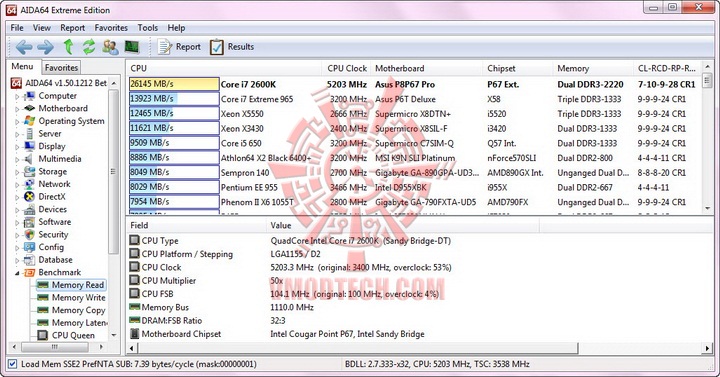This screenshot has width=720, height=377.
Task: Go up one level with green arrow
Action: [x=68, y=47]
